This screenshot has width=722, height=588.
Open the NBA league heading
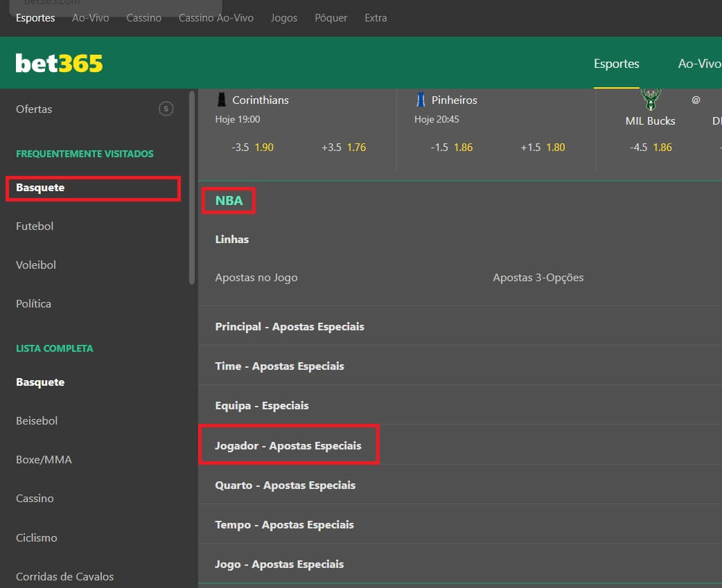(229, 201)
